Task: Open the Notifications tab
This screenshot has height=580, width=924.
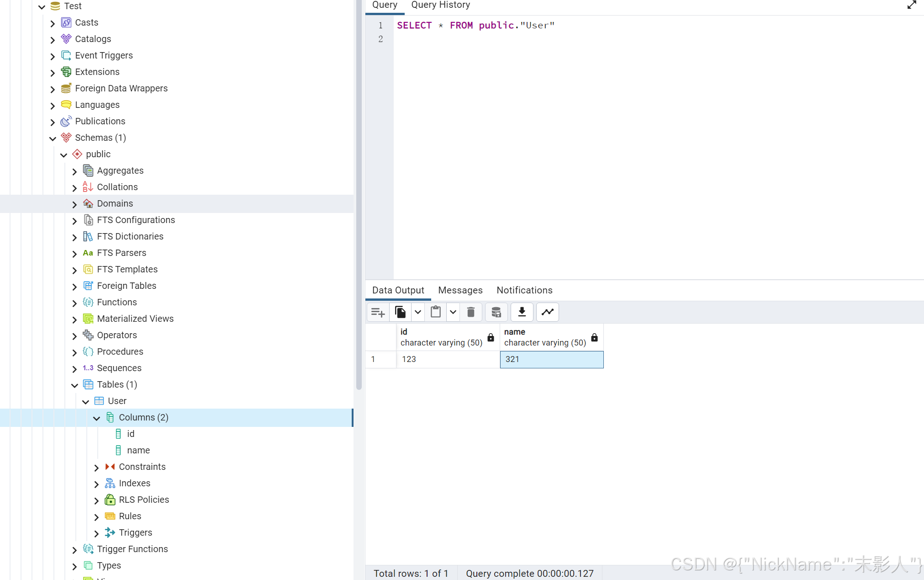Action: tap(524, 290)
